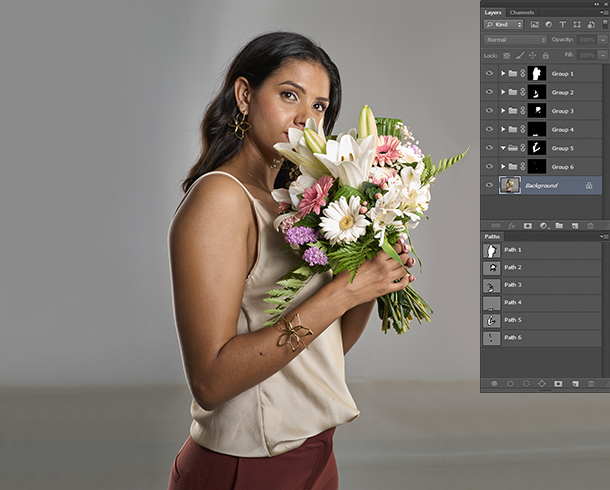Hide Group 5 layer visibility

(x=489, y=148)
